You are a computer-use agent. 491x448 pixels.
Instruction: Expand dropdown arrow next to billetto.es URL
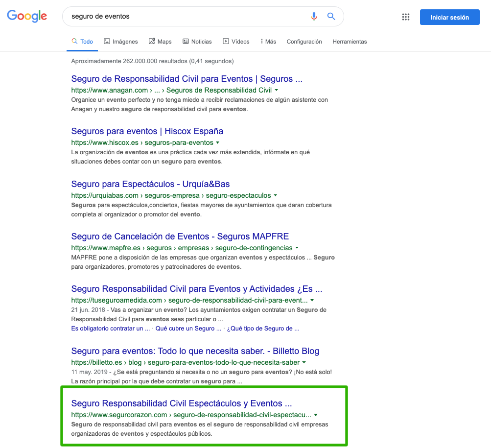(x=304, y=362)
